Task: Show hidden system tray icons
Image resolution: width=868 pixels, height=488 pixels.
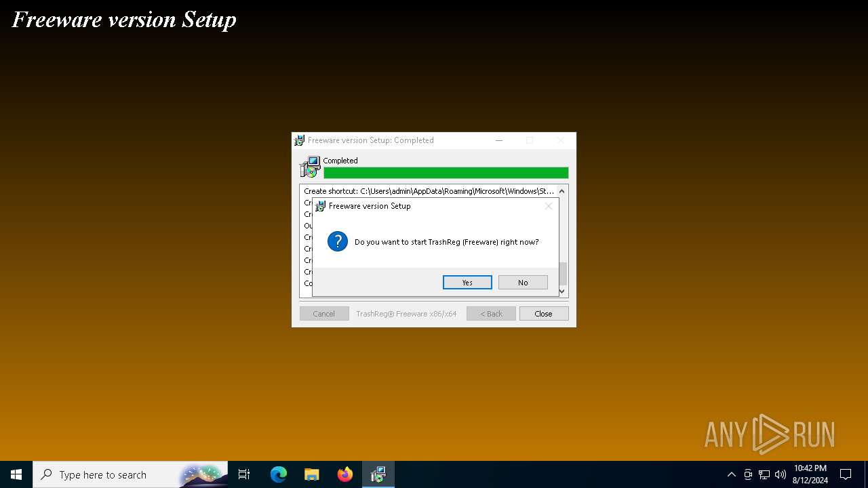Action: pyautogui.click(x=731, y=474)
